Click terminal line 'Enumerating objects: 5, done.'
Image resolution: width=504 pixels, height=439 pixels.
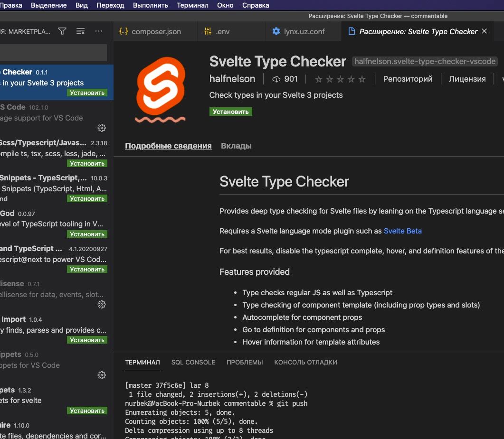pos(180,412)
